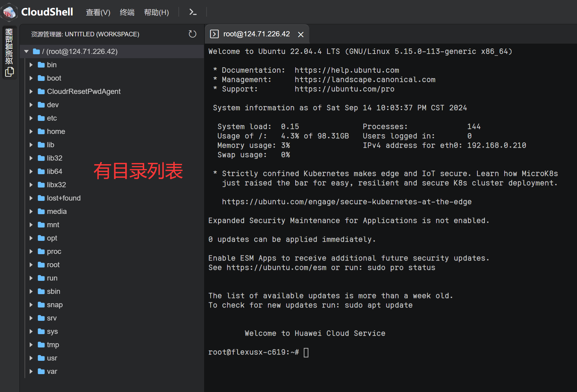The width and height of the screenshot is (577, 392).
Task: Click the https://ubuntu.com/pro link
Action: [x=344, y=89]
